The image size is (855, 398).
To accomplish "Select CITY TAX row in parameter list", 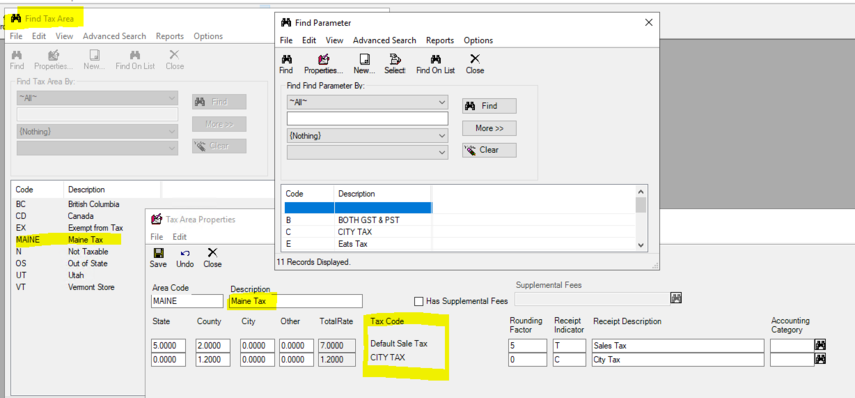I will click(357, 232).
